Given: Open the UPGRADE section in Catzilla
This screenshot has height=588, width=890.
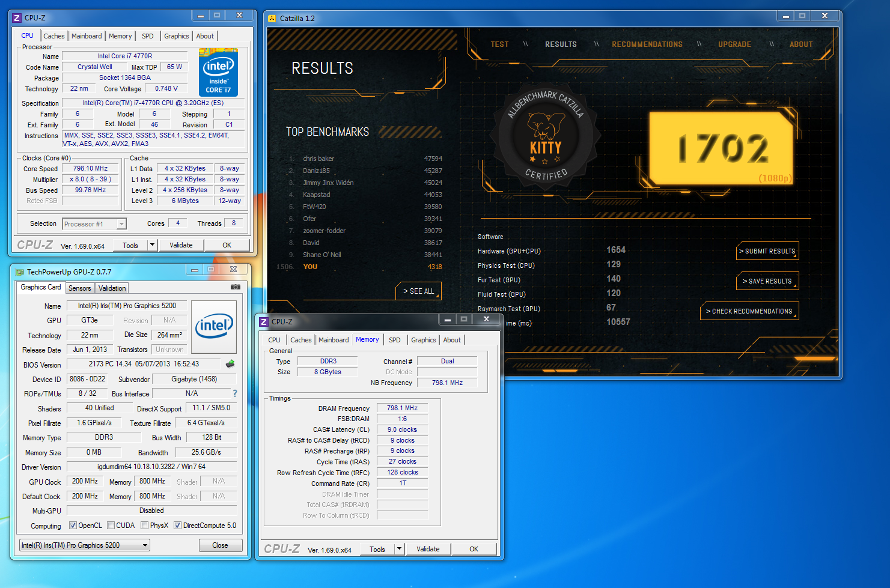Looking at the screenshot, I should 734,44.
